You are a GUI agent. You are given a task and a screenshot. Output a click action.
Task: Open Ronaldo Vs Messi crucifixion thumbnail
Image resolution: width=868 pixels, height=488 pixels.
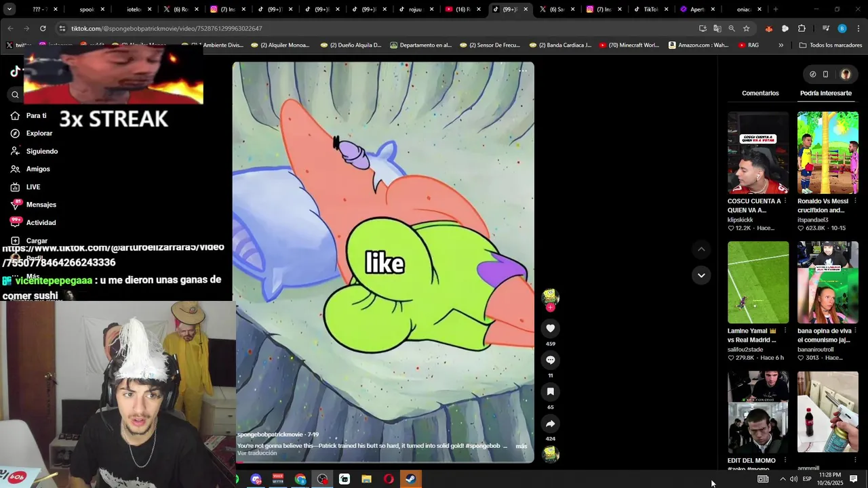click(x=828, y=152)
